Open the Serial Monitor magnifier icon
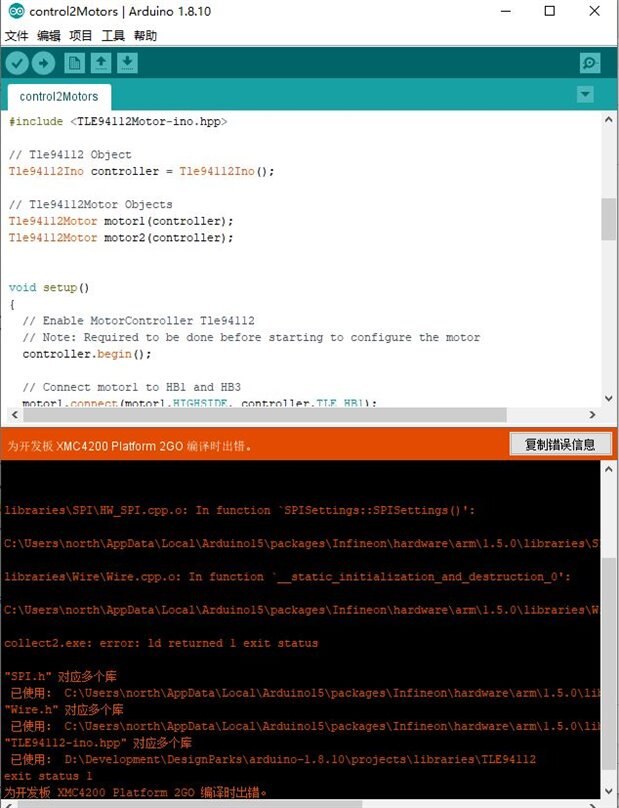 pos(590,63)
